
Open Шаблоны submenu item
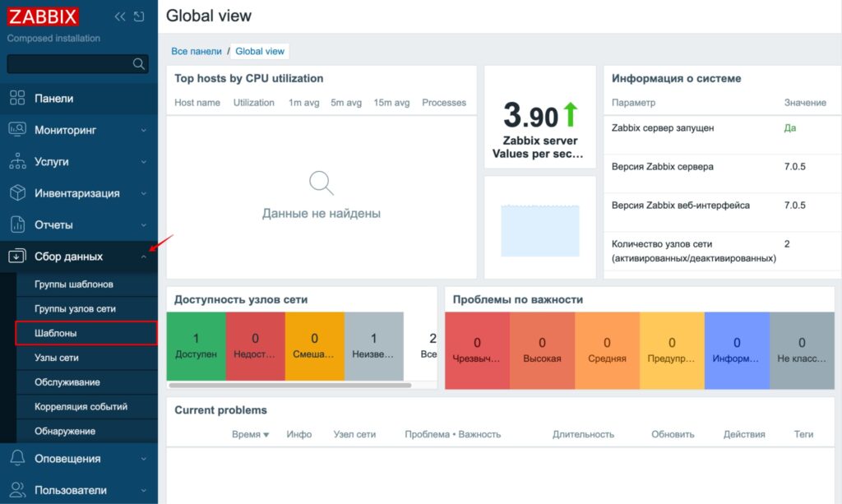(x=56, y=333)
